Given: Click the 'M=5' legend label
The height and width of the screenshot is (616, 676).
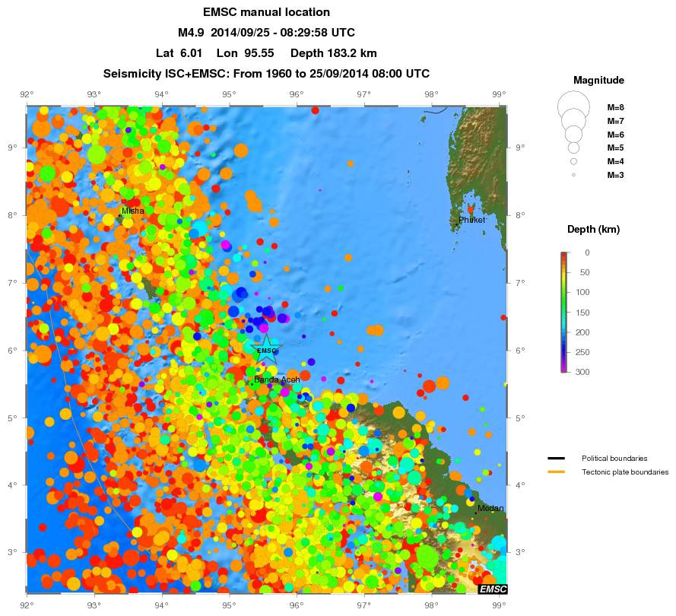Looking at the screenshot, I should pos(616,148).
